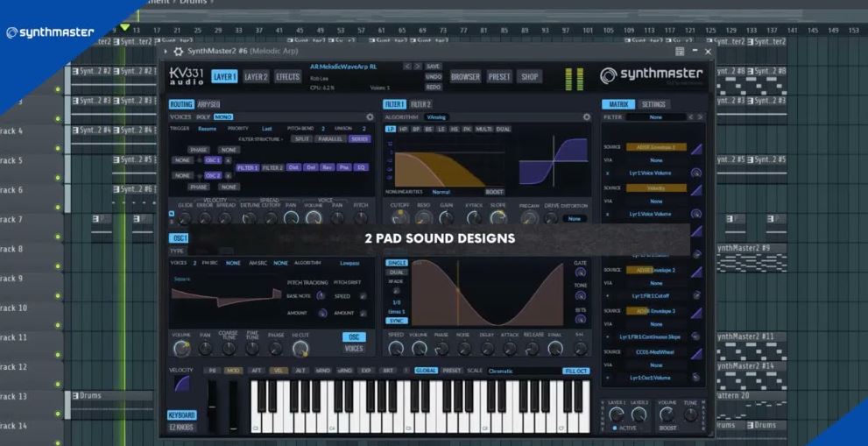Viewport: 868px width, 446px height.
Task: Click the plugin window gear icon
Action: (178, 52)
